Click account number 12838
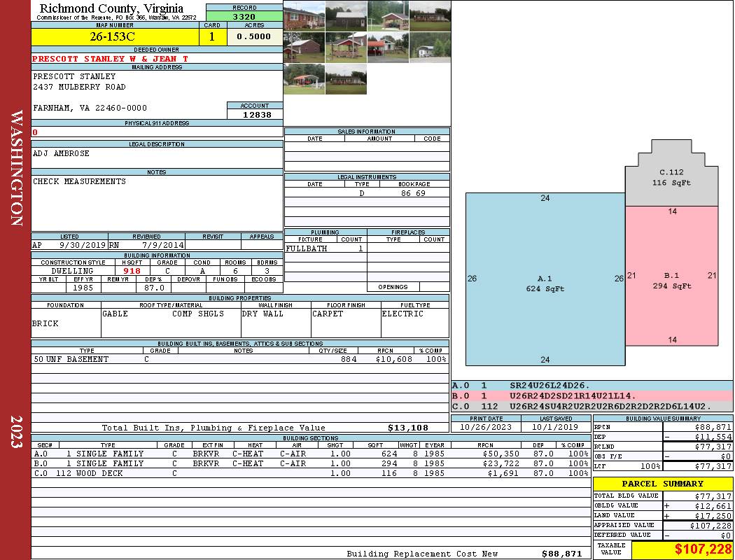Image resolution: width=735 pixels, height=560 pixels. [x=257, y=114]
